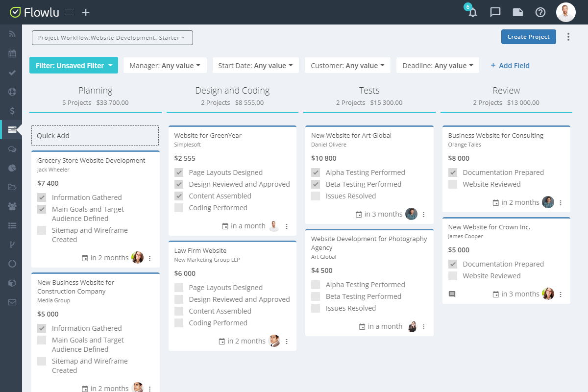This screenshot has height=392, width=588.
Task: Click the Add Field link
Action: (x=510, y=66)
